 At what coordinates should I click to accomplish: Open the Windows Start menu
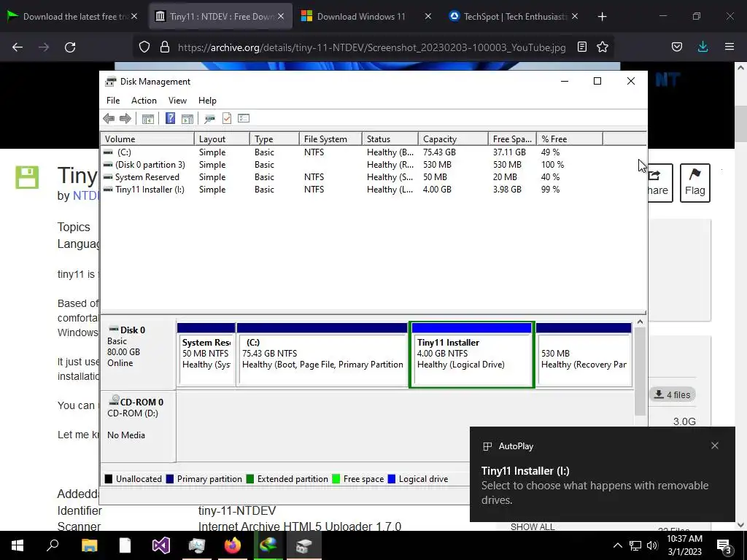point(18,545)
